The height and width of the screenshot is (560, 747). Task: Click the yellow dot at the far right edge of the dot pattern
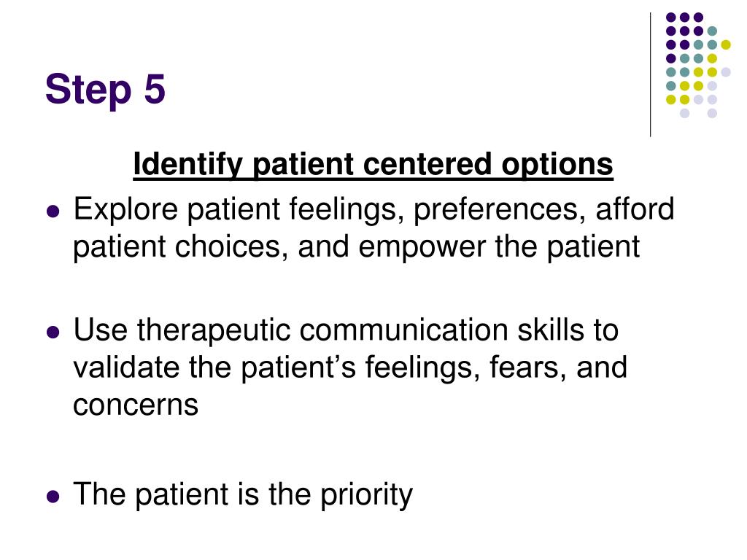726,44
